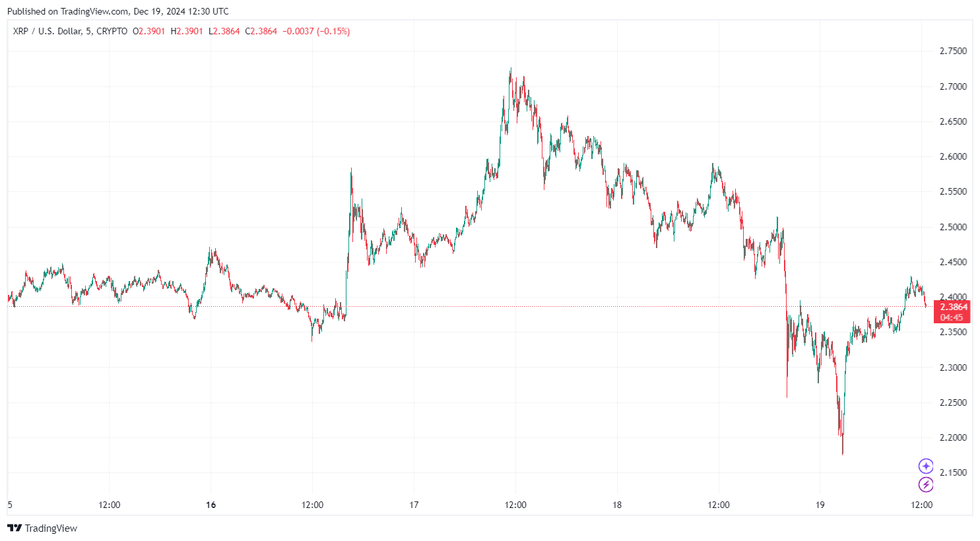Click the purple lightning bolt icon
The height and width of the screenshot is (541, 980).
click(926, 485)
